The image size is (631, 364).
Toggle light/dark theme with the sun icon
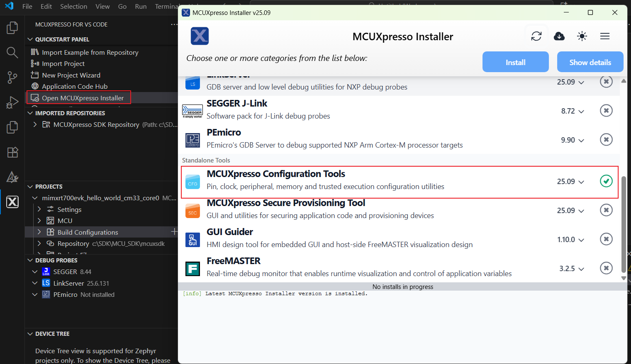click(582, 36)
